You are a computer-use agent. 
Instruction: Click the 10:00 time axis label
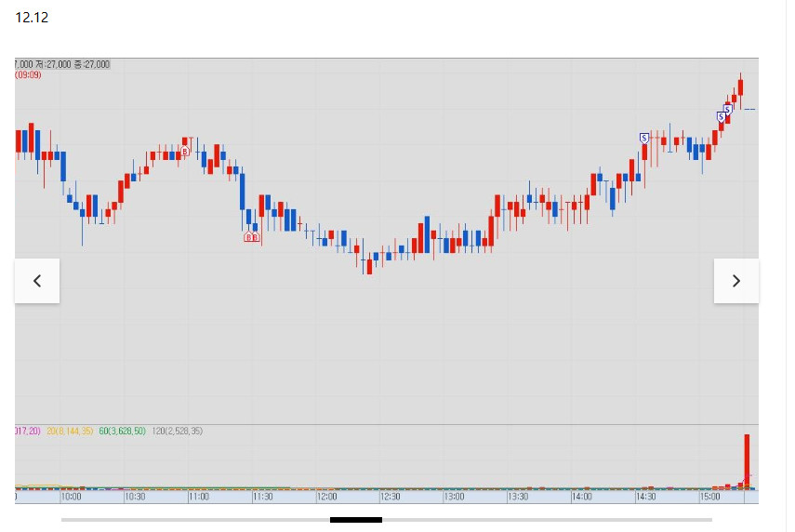72,498
